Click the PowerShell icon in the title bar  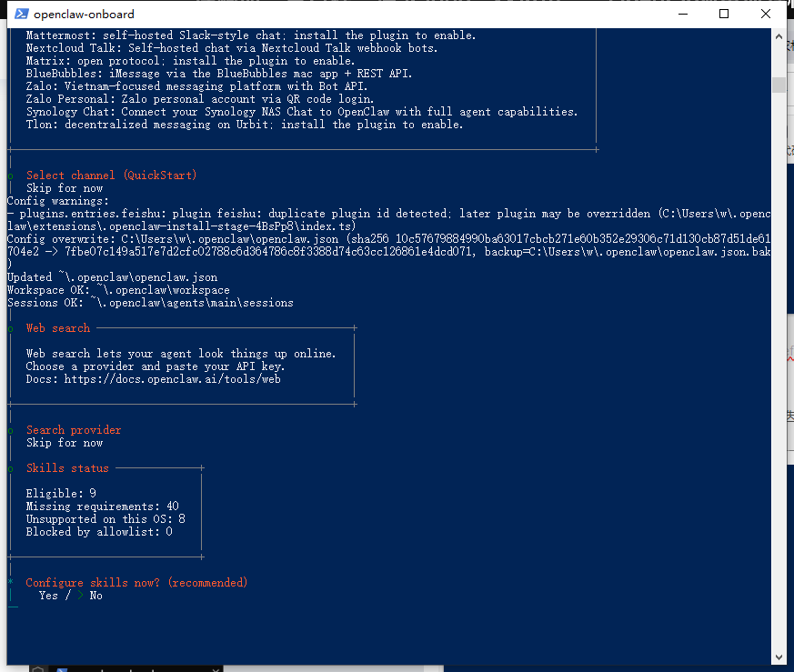click(21, 14)
